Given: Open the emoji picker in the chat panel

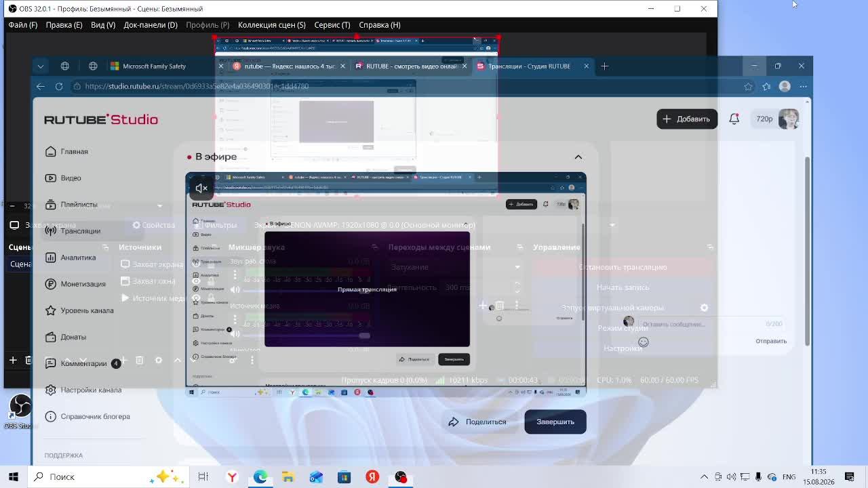Looking at the screenshot, I should [x=643, y=342].
